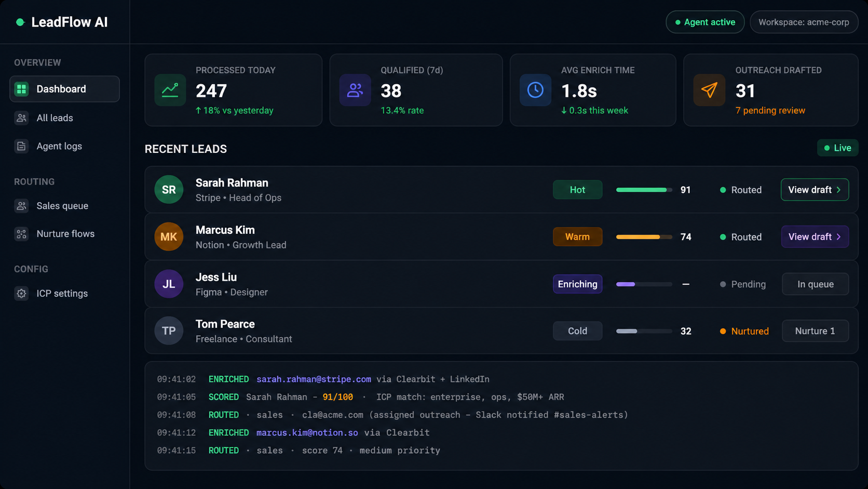Click the Tom Pearce name

225,324
